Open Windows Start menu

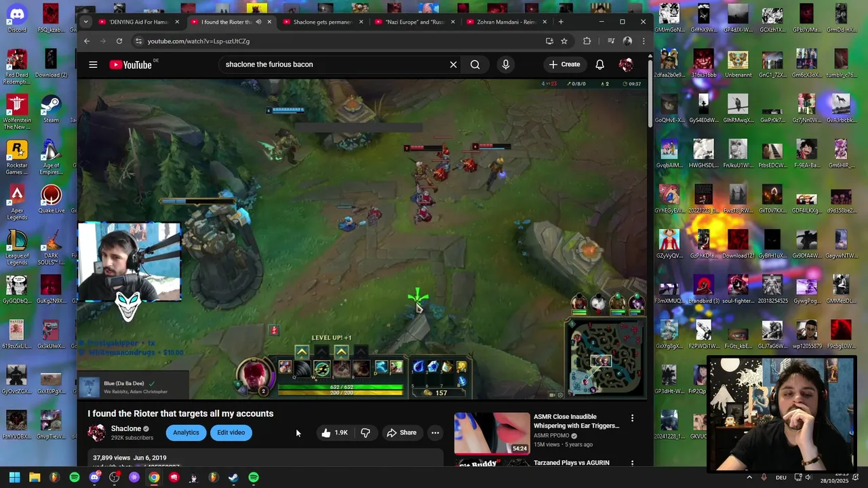pos(15,477)
